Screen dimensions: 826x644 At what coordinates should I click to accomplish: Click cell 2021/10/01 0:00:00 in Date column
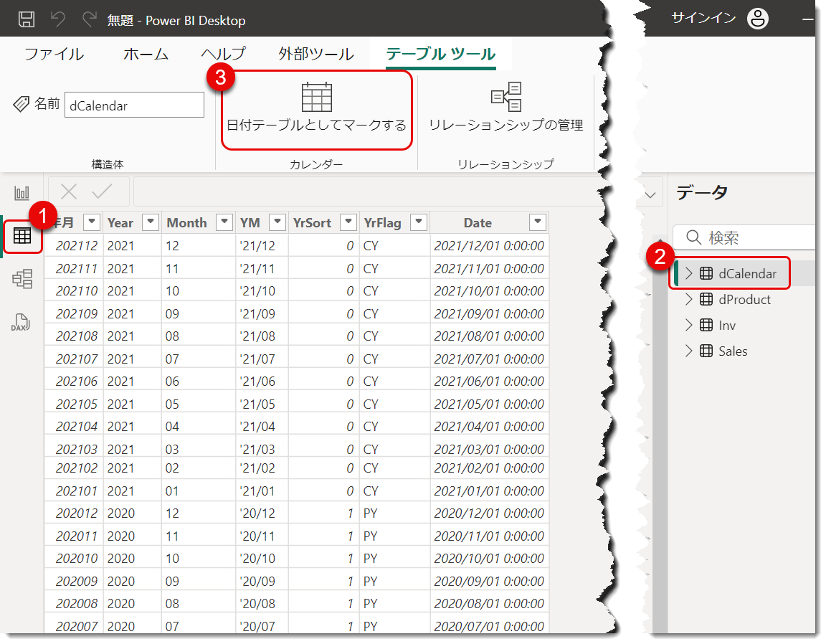pyautogui.click(x=489, y=291)
